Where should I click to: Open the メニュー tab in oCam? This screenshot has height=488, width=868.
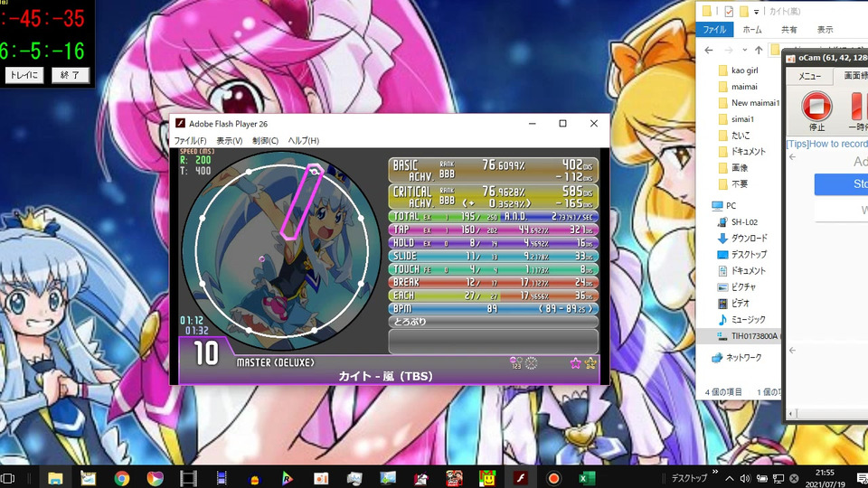click(809, 76)
